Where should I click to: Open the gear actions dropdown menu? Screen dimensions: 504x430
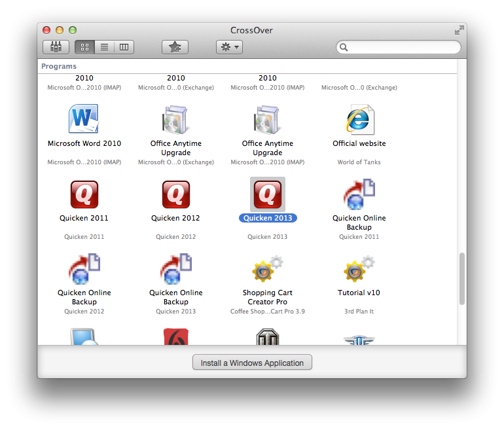pyautogui.click(x=229, y=47)
